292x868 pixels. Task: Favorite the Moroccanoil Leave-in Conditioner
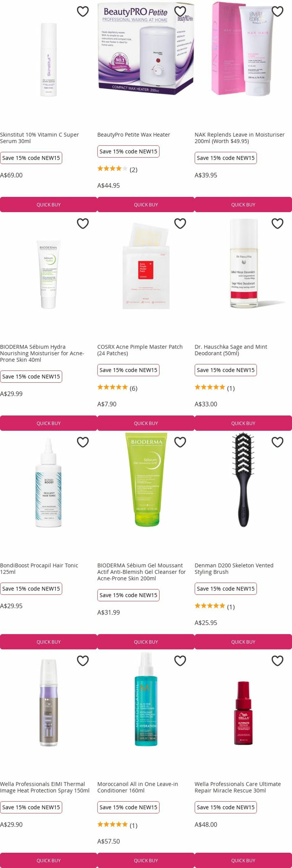180,661
